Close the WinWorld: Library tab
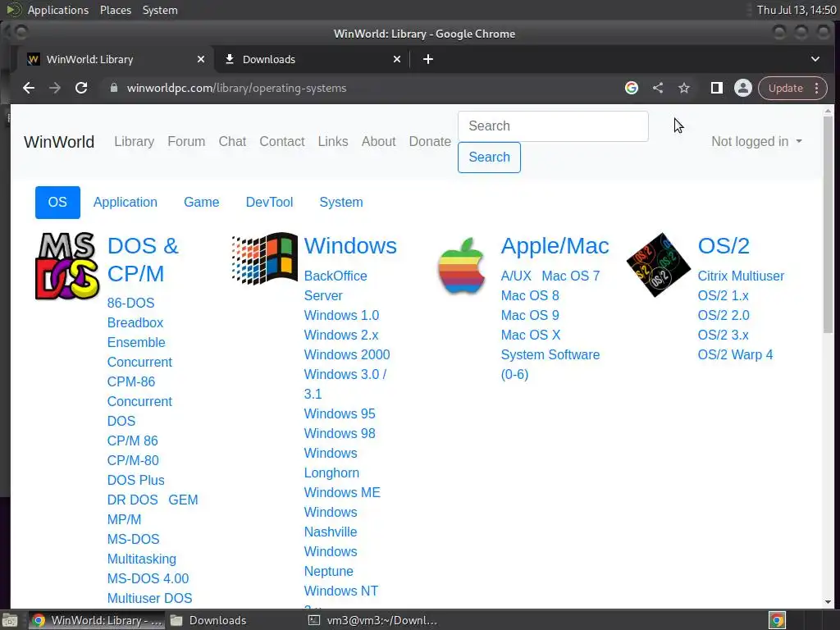Image resolution: width=840 pixels, height=630 pixels. (x=201, y=59)
